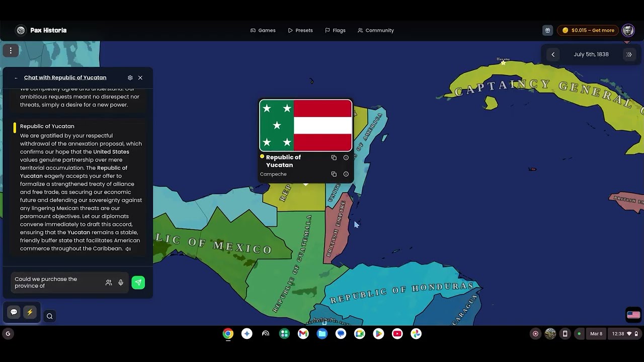
Task: Activate microphone voice input
Action: pos(121,283)
